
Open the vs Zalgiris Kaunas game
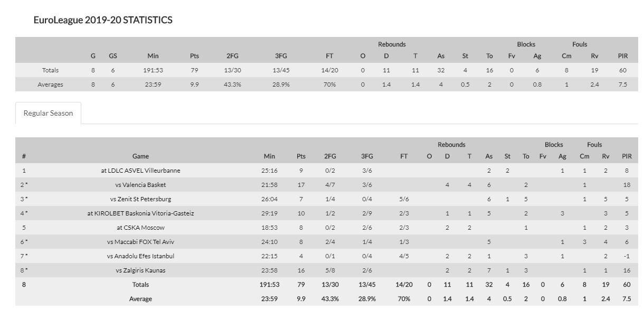point(140,270)
